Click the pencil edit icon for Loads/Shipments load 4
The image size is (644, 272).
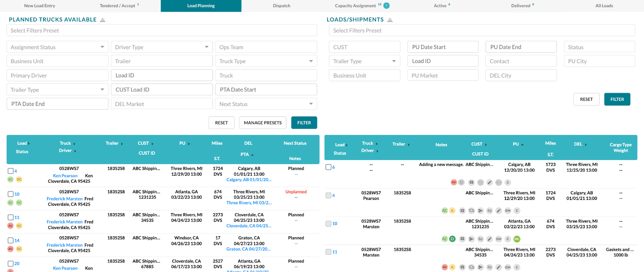[x=499, y=210]
